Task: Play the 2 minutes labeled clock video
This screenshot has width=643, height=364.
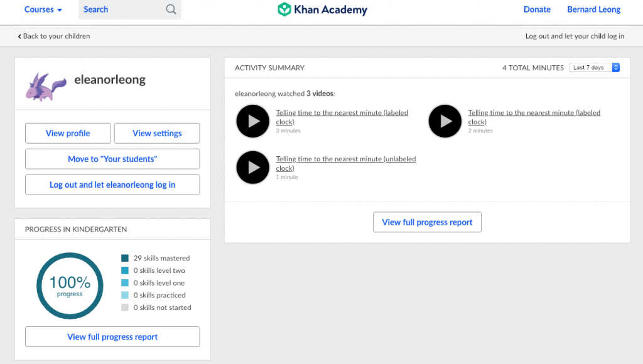Action: click(445, 121)
